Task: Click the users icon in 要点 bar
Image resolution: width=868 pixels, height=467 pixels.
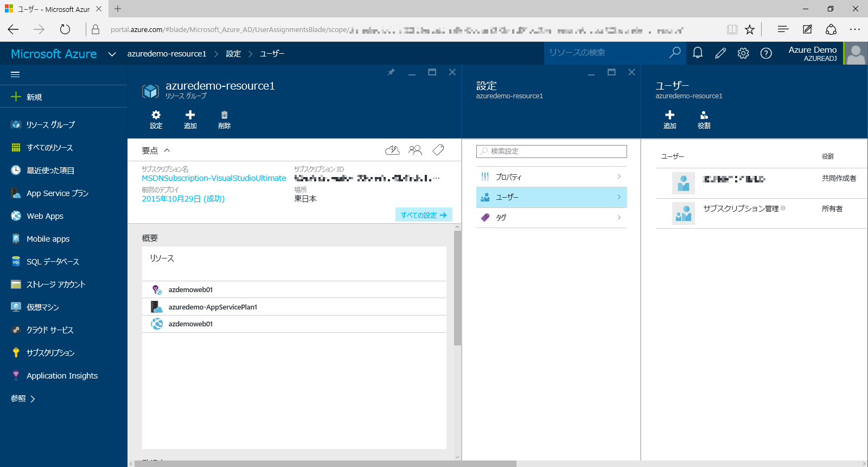Action: coord(416,150)
